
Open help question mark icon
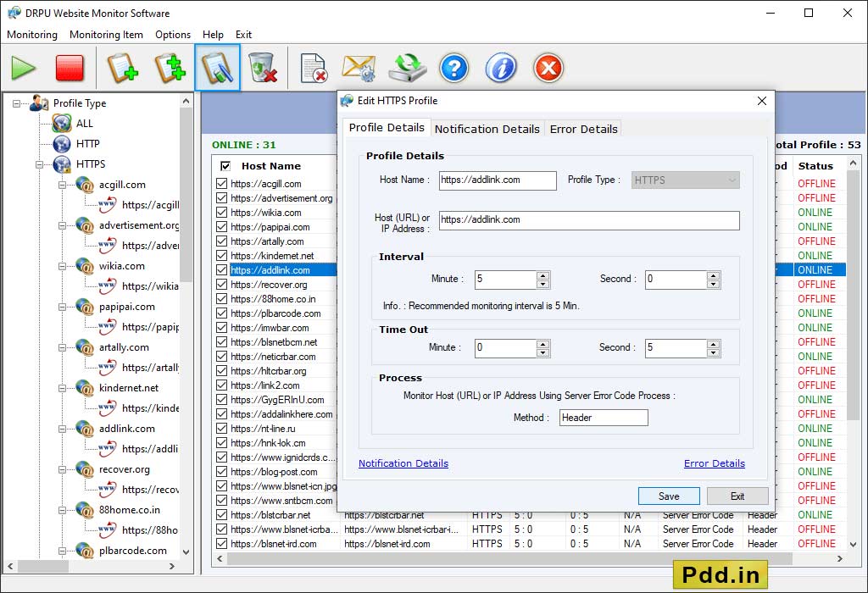[x=454, y=68]
